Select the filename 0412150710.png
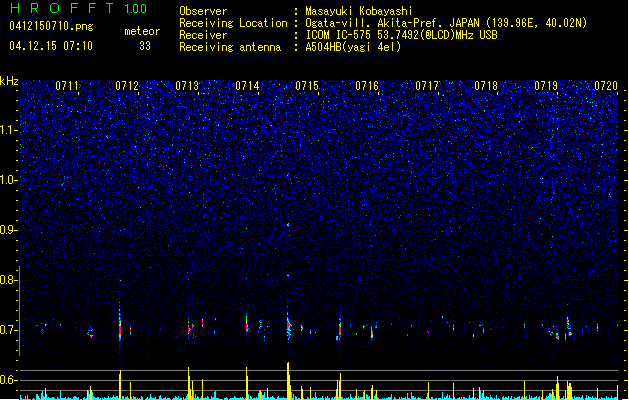The height and width of the screenshot is (400, 629). (51, 26)
